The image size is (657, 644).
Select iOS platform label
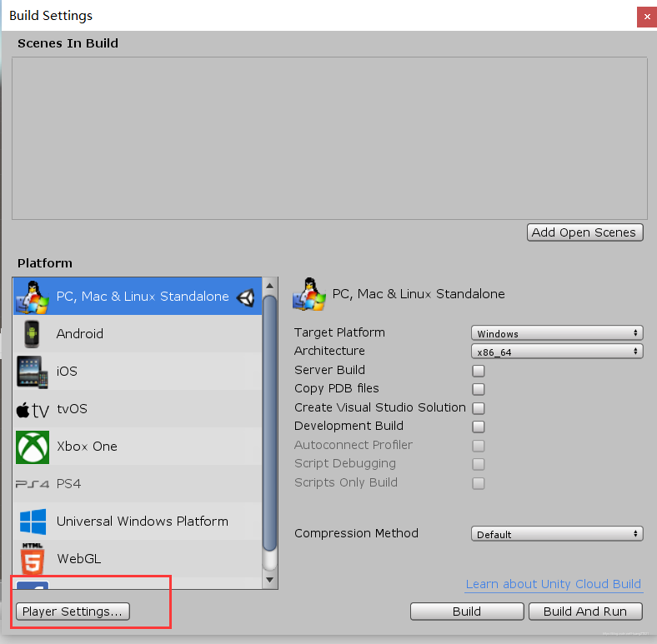tap(67, 372)
